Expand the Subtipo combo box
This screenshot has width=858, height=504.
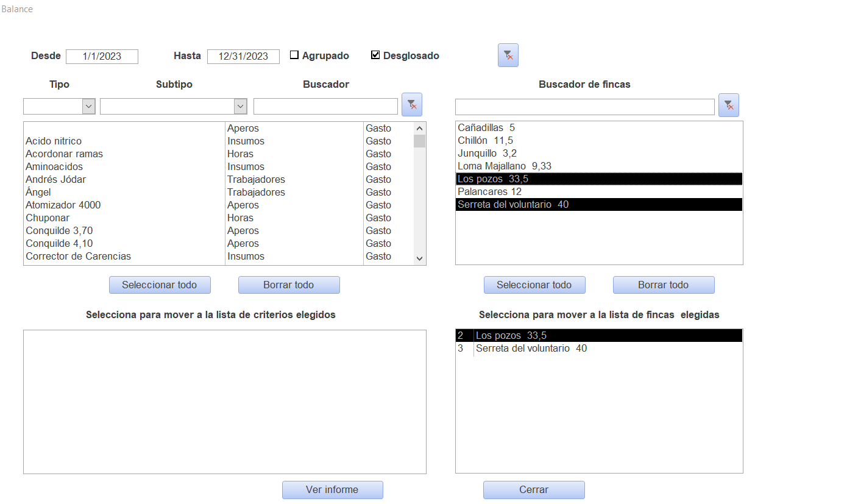coord(241,107)
